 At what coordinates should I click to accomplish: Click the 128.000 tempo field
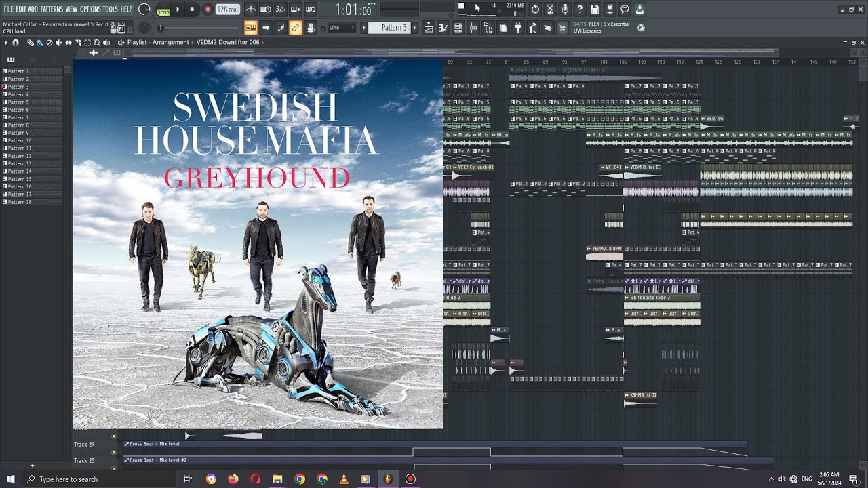pyautogui.click(x=227, y=9)
